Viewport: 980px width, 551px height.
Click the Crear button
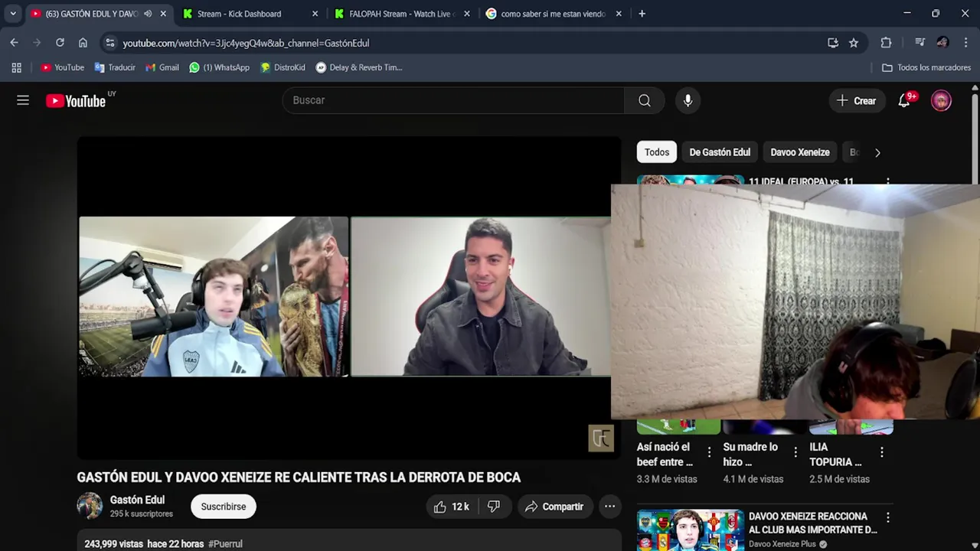click(856, 100)
